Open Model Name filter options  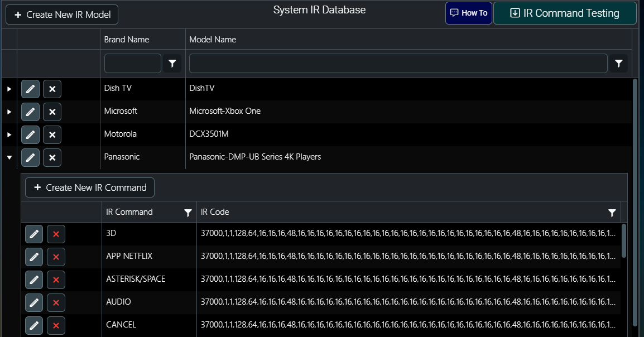(x=618, y=64)
